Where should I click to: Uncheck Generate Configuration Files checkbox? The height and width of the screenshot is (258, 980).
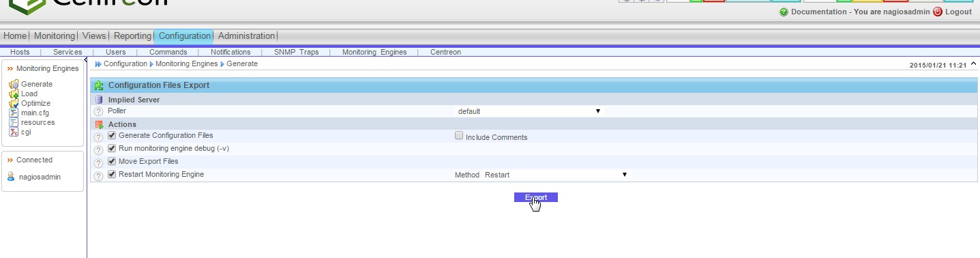112,135
